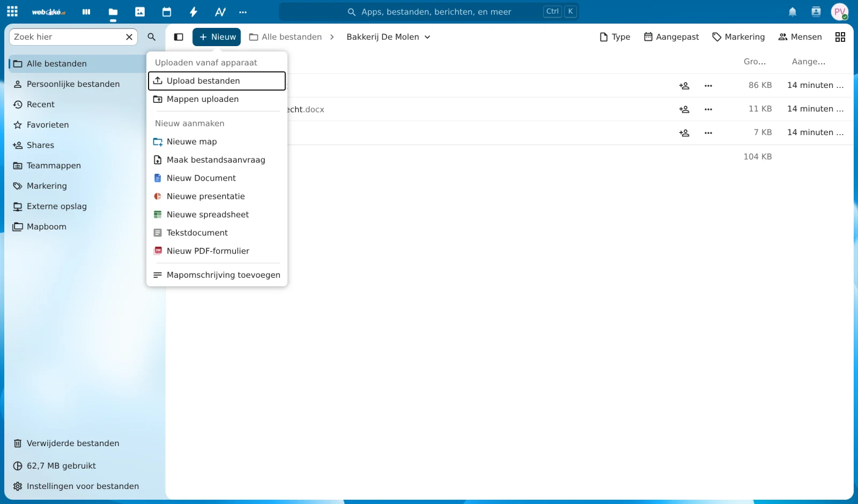Switch to grid view
Screen dimensions: 858x504
tap(840, 37)
